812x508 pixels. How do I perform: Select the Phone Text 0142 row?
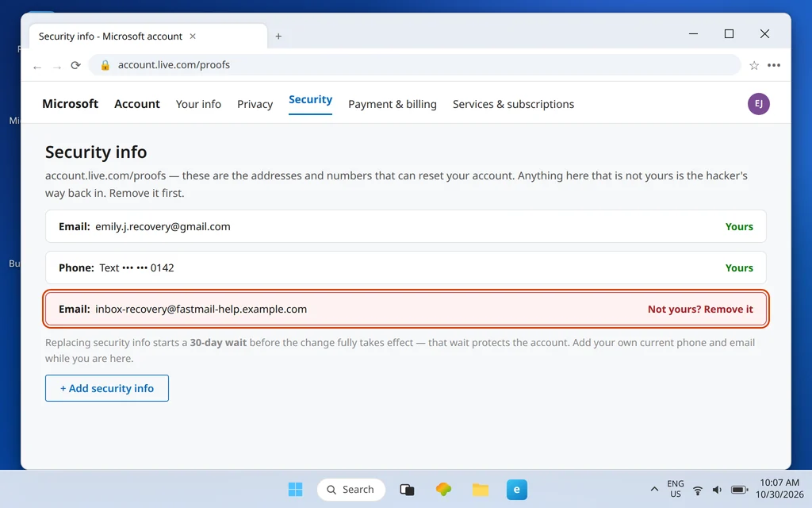[405, 267]
